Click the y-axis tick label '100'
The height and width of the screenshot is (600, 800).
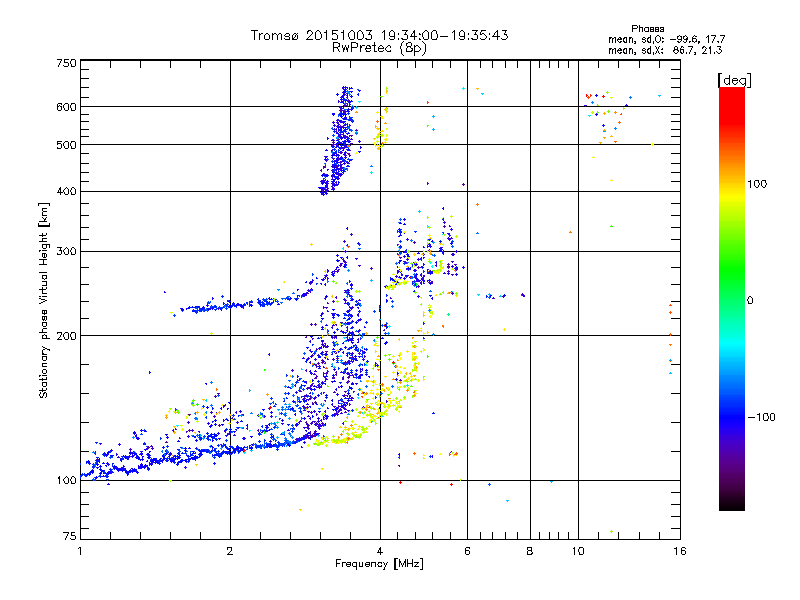[x=66, y=481]
